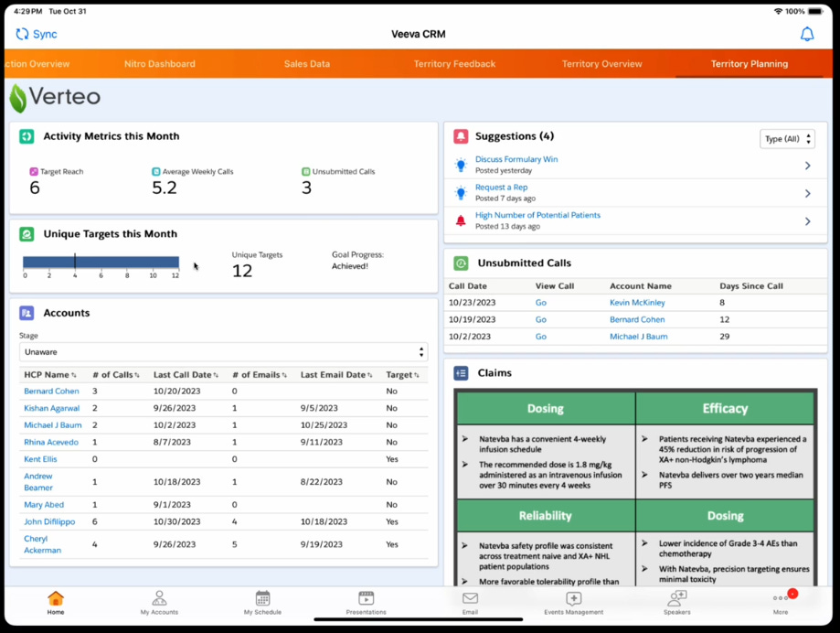The image size is (840, 633).
Task: Sort by # of Emails column
Action: pyautogui.click(x=260, y=375)
